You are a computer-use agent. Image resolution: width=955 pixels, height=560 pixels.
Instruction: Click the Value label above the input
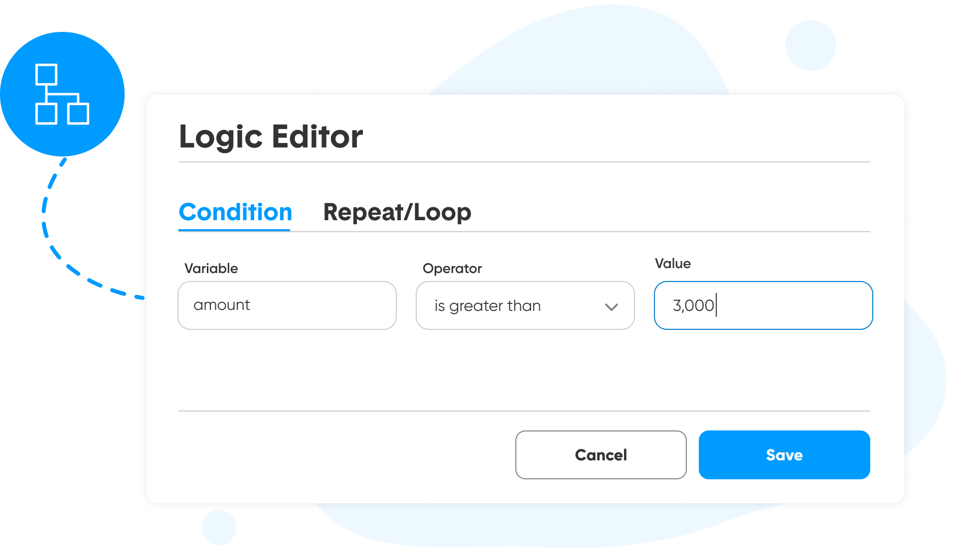(672, 264)
